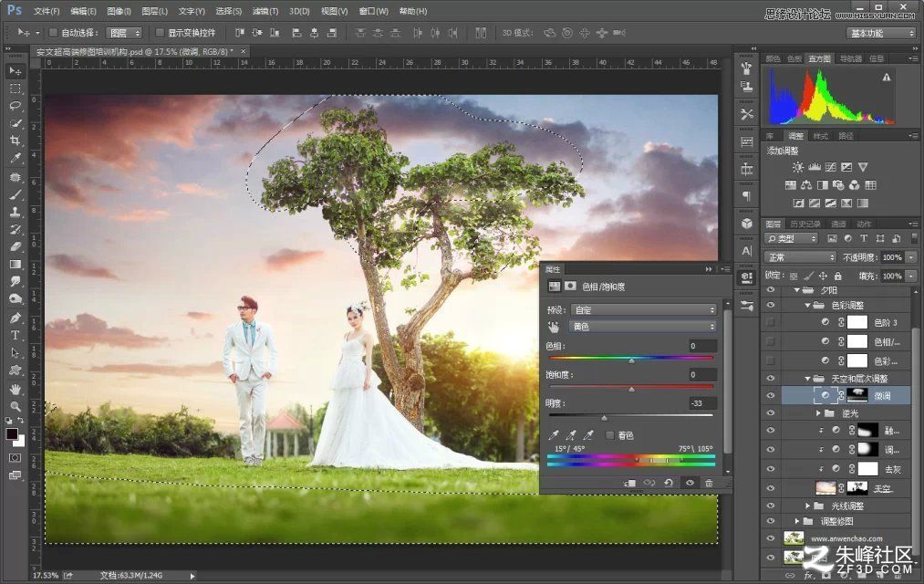Click the on-image adjustment hand tool
The width and height of the screenshot is (924, 584).
point(554,327)
